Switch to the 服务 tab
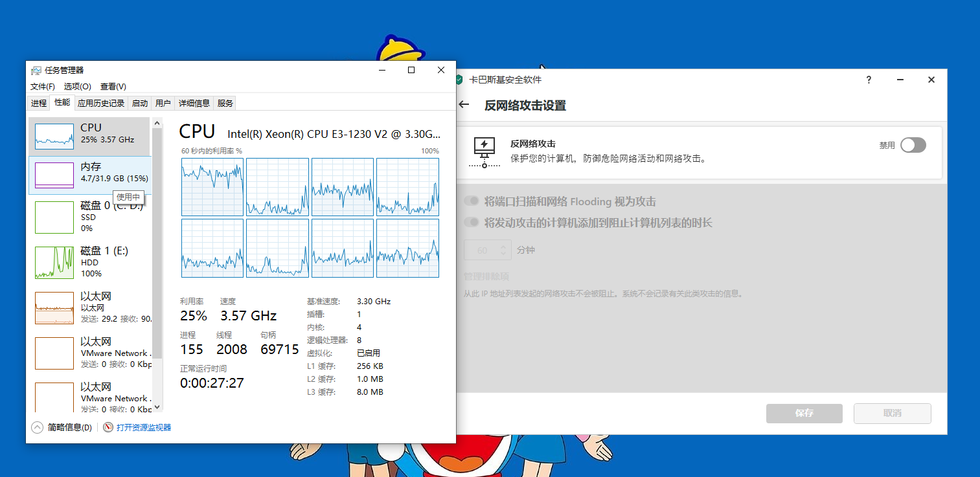The width and height of the screenshot is (980, 477). tap(225, 103)
